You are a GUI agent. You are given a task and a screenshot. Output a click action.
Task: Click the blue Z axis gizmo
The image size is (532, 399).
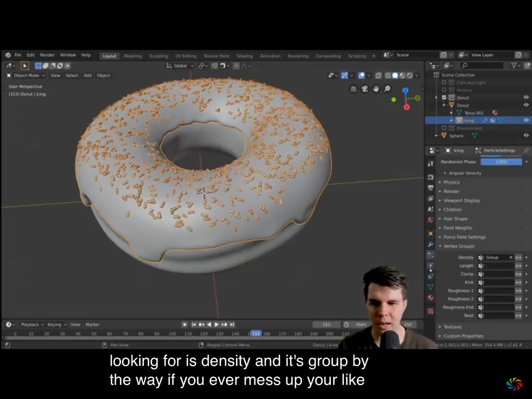(x=406, y=90)
